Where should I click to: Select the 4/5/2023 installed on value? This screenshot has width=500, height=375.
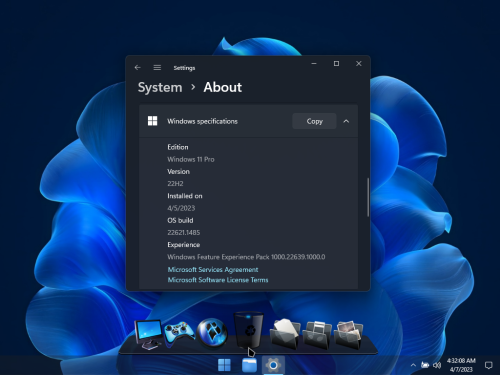point(181,208)
